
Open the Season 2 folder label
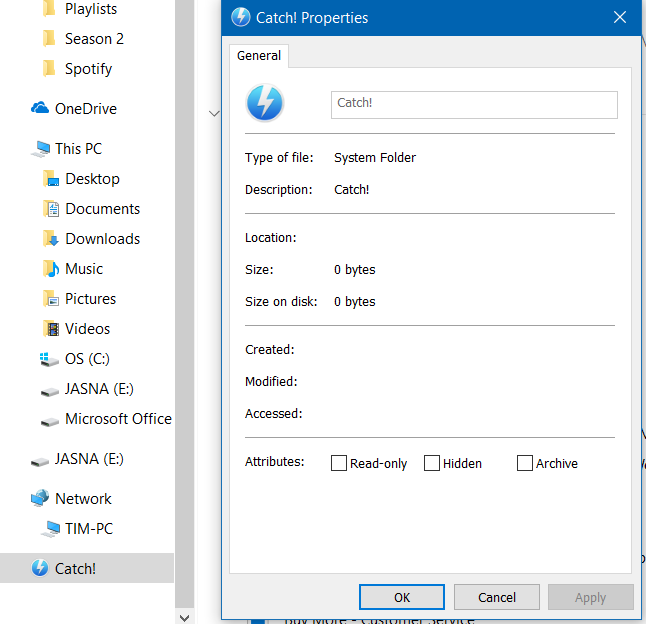click(x=94, y=39)
